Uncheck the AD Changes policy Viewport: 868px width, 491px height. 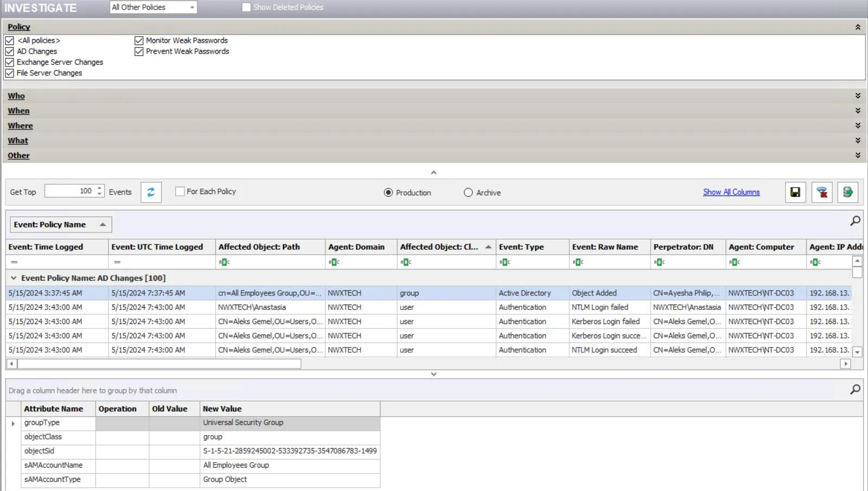tap(10, 51)
